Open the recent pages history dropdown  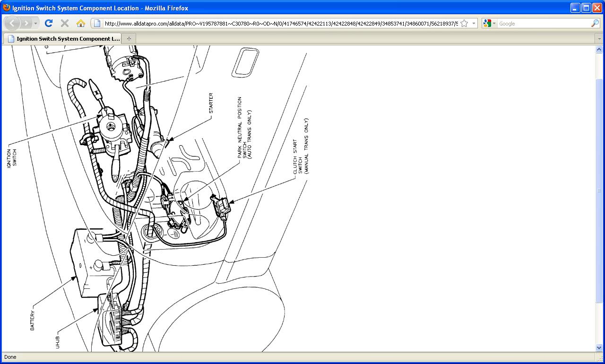(36, 23)
